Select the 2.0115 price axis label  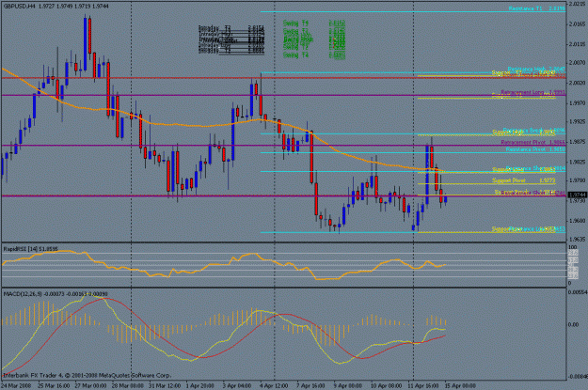pos(578,44)
